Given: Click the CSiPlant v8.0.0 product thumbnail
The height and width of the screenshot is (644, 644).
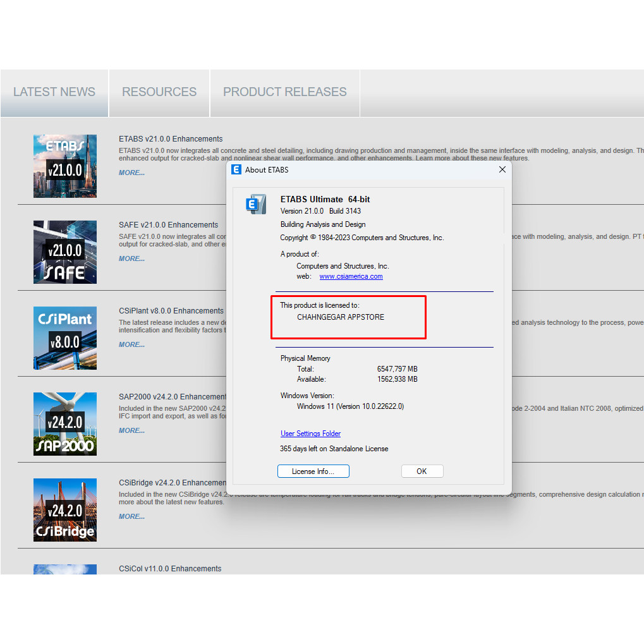Looking at the screenshot, I should (65, 338).
